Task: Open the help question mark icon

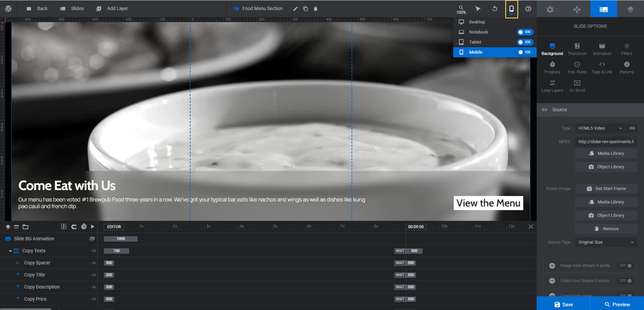Action: [x=528, y=9]
